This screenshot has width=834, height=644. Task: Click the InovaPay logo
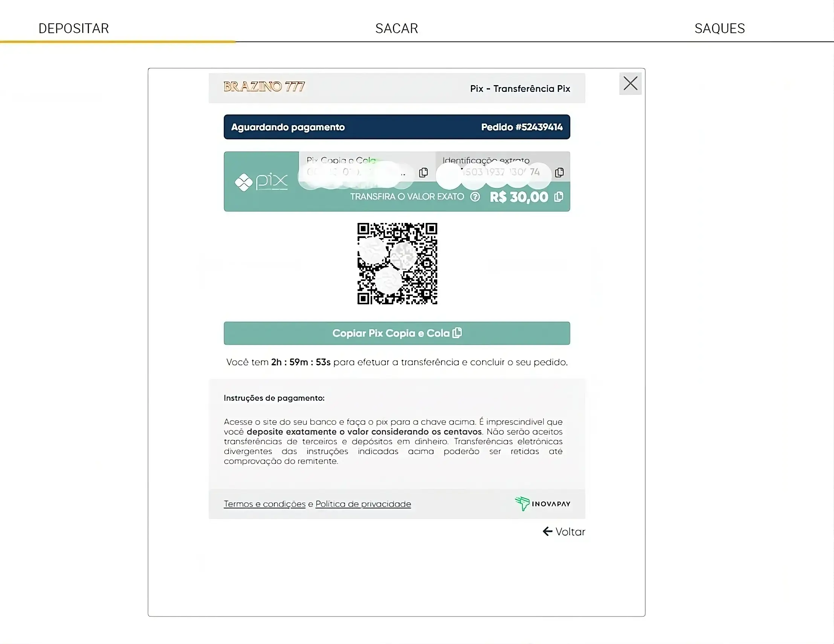pyautogui.click(x=543, y=504)
